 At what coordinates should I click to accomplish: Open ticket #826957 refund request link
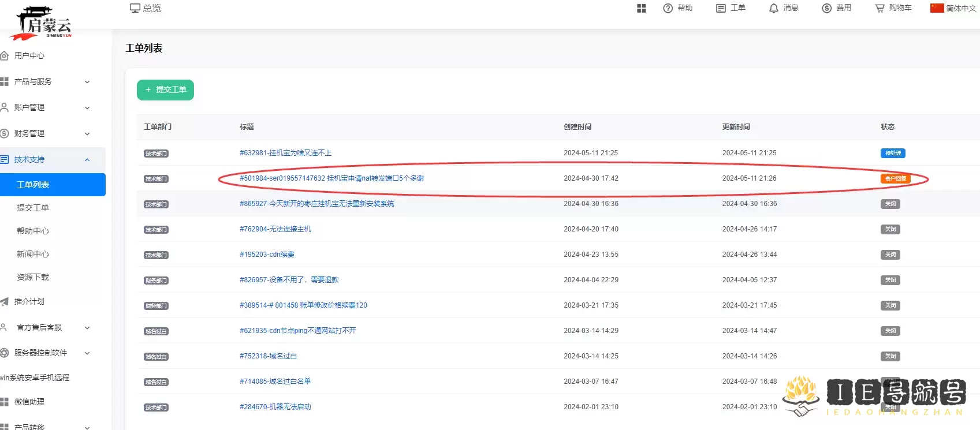(289, 280)
